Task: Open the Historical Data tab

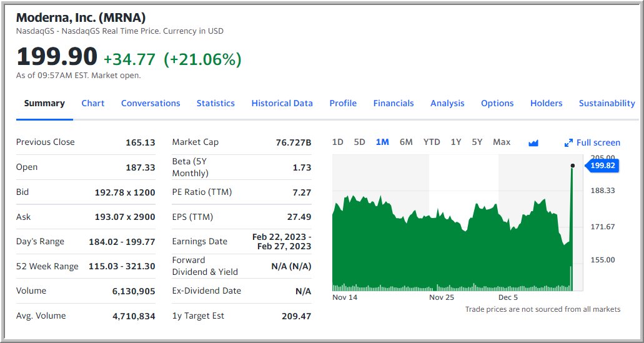Action: 282,104
